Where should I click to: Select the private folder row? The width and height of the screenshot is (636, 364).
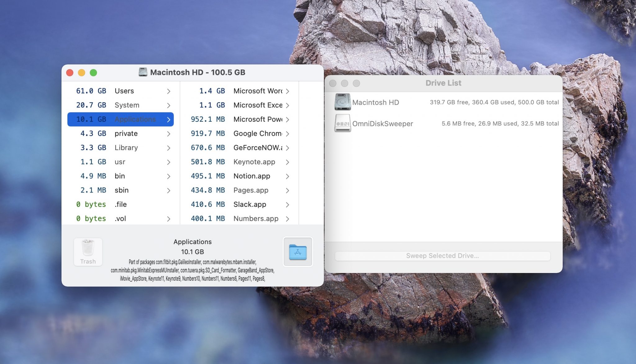click(x=120, y=134)
